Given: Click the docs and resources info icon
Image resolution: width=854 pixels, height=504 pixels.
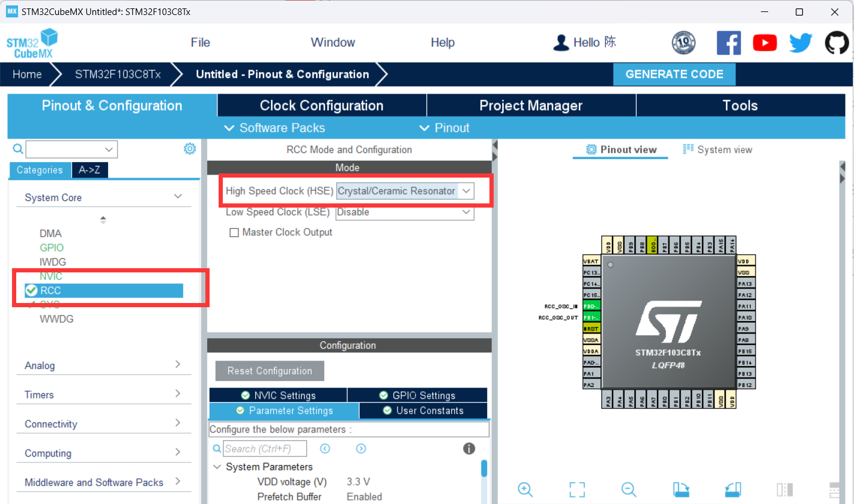Looking at the screenshot, I should 468,448.
